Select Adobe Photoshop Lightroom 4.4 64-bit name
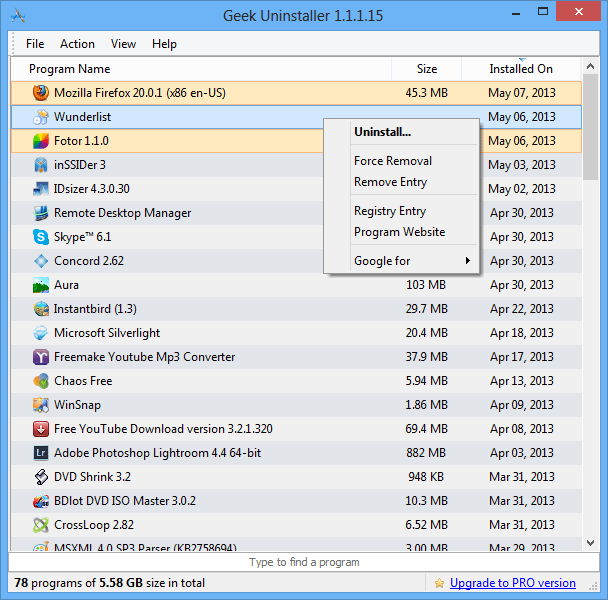This screenshot has height=600, width=608. coord(157,453)
